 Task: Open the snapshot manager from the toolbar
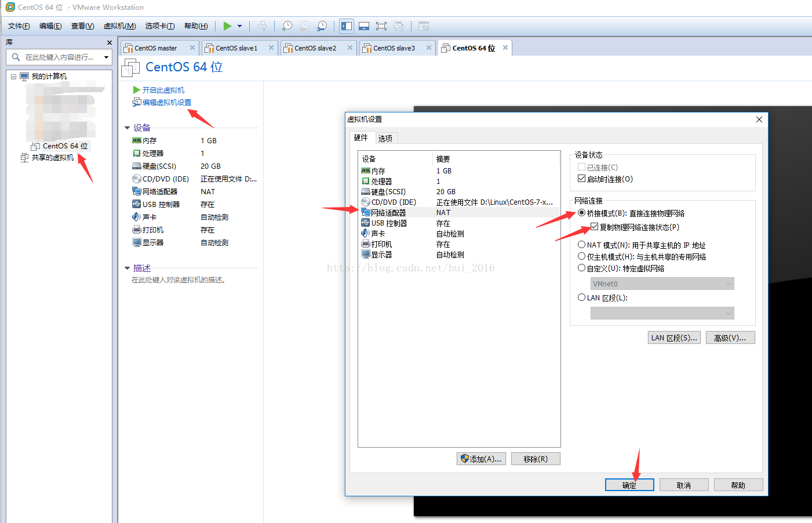[x=322, y=26]
